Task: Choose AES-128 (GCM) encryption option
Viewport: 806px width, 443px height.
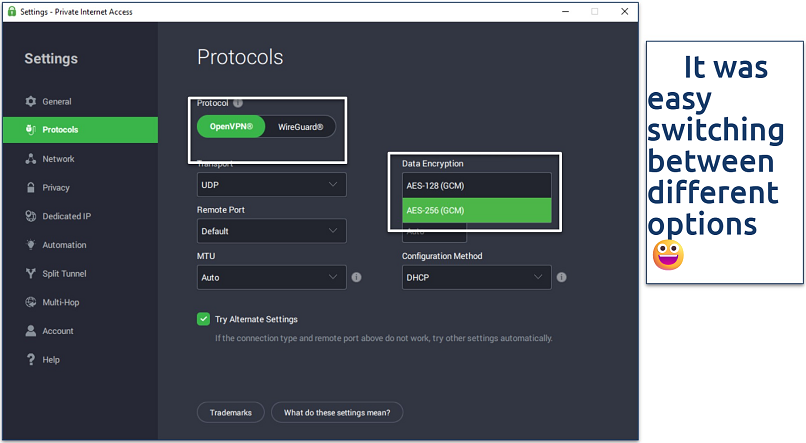Action: 477,186
